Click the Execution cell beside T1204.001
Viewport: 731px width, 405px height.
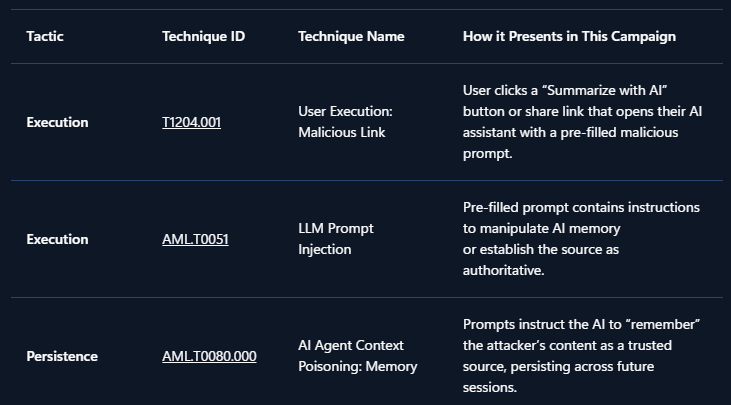(57, 122)
